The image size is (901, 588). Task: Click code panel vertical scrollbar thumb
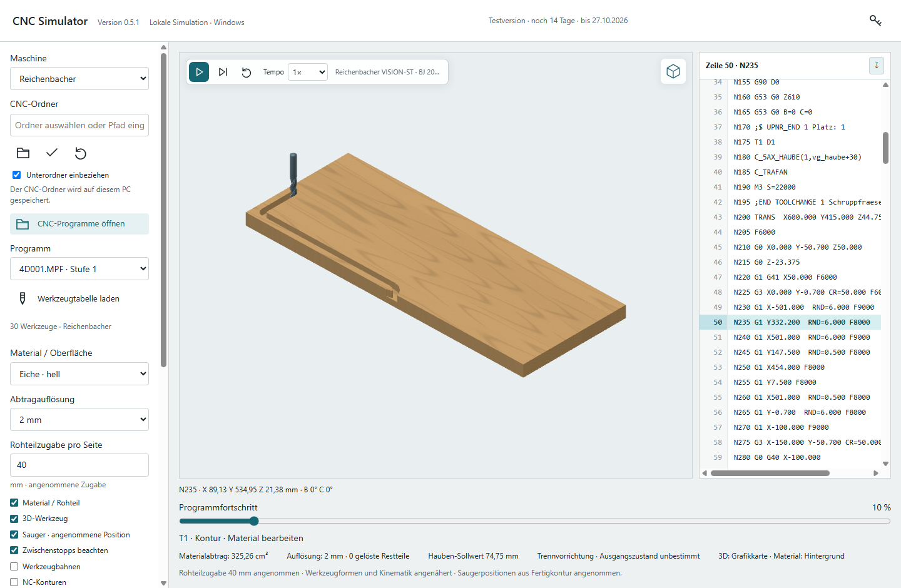click(885, 148)
